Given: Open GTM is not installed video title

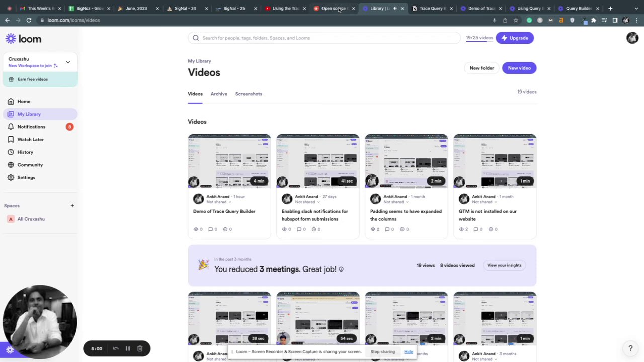Looking at the screenshot, I should (x=488, y=215).
